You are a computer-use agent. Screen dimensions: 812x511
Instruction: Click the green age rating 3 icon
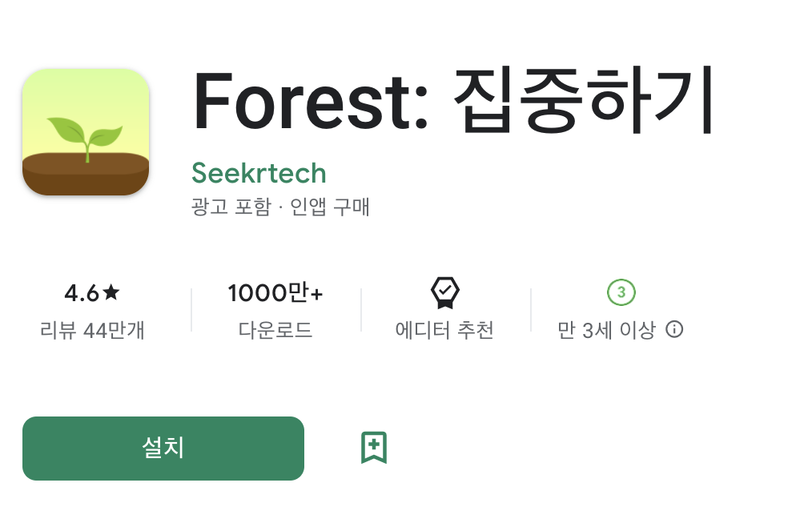[621, 293]
